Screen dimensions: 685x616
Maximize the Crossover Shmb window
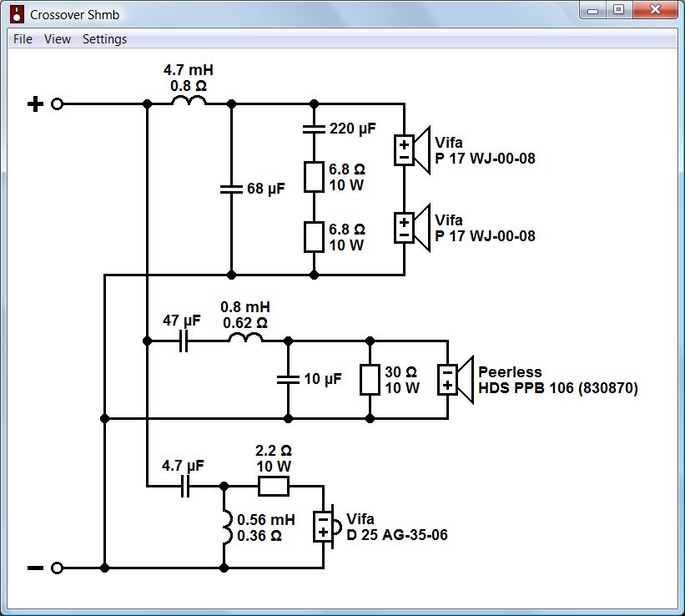click(618, 10)
